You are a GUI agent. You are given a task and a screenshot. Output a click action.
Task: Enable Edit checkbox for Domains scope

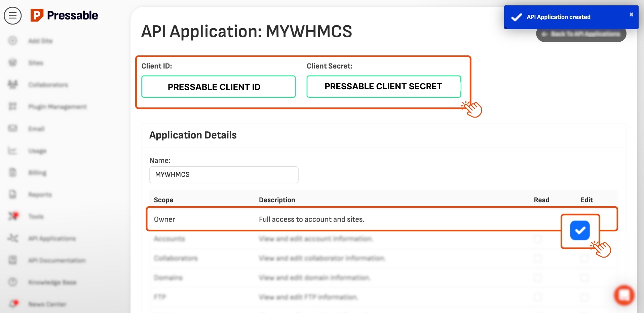click(584, 278)
